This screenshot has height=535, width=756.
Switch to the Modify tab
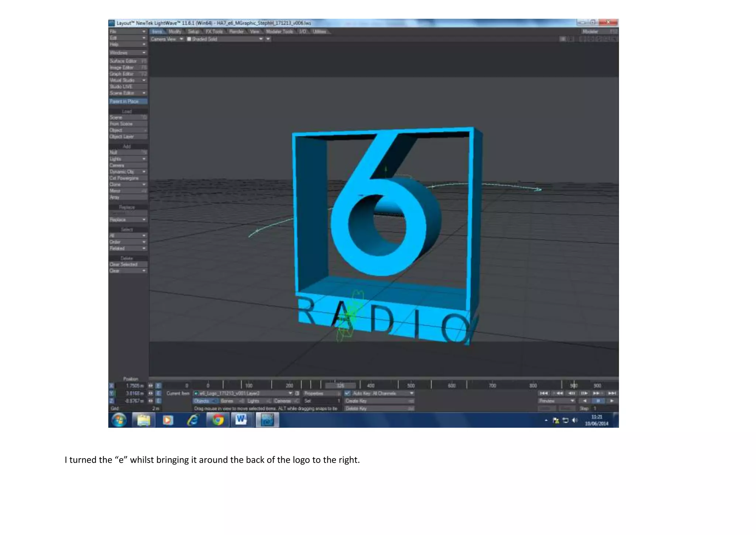(x=175, y=32)
